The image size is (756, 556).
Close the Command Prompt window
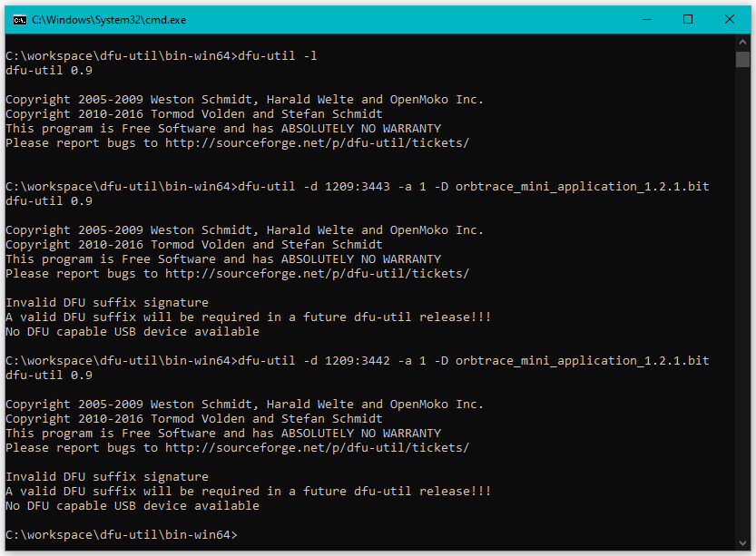click(x=730, y=19)
